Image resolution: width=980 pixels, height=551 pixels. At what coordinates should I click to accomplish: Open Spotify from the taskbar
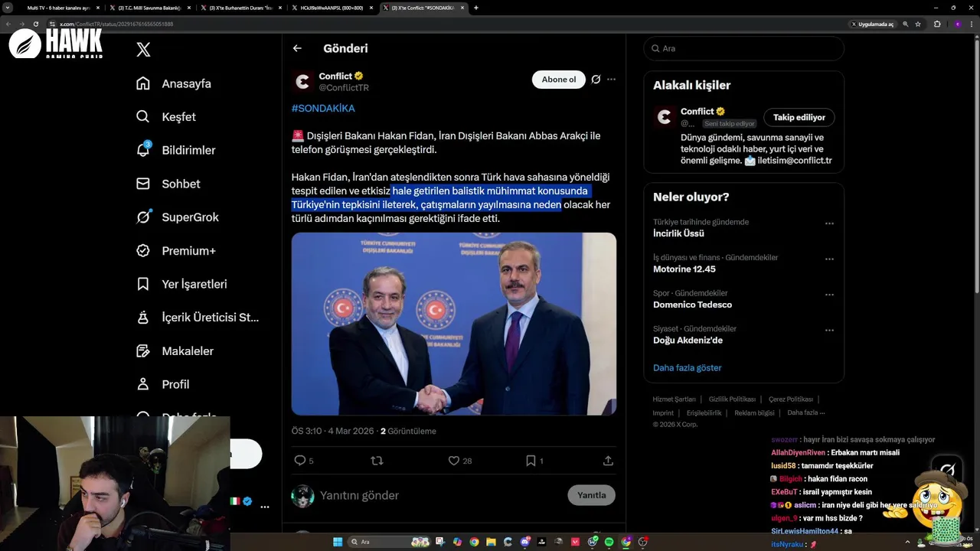tap(609, 542)
